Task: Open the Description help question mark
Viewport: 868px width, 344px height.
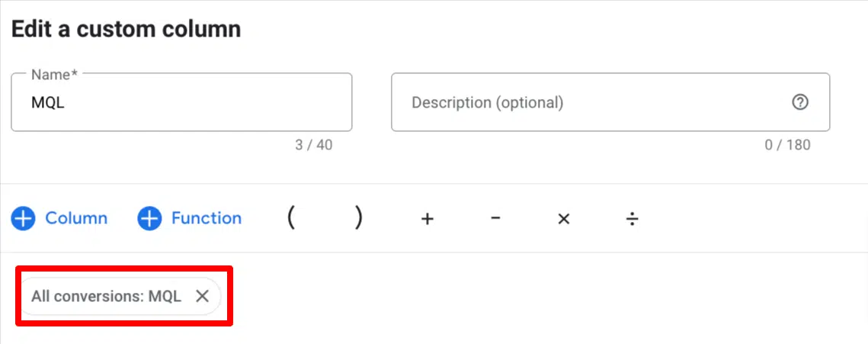Action: click(x=799, y=102)
